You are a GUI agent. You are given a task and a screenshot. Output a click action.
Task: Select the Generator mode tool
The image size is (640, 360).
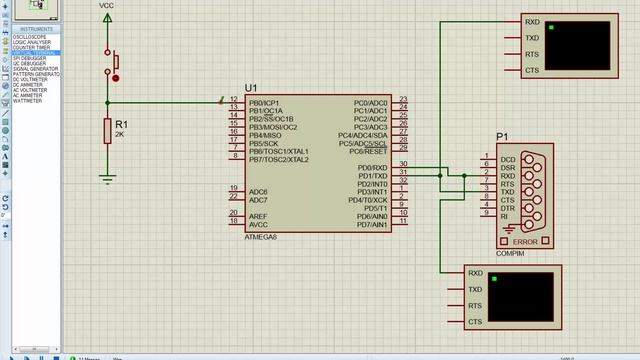(5, 86)
